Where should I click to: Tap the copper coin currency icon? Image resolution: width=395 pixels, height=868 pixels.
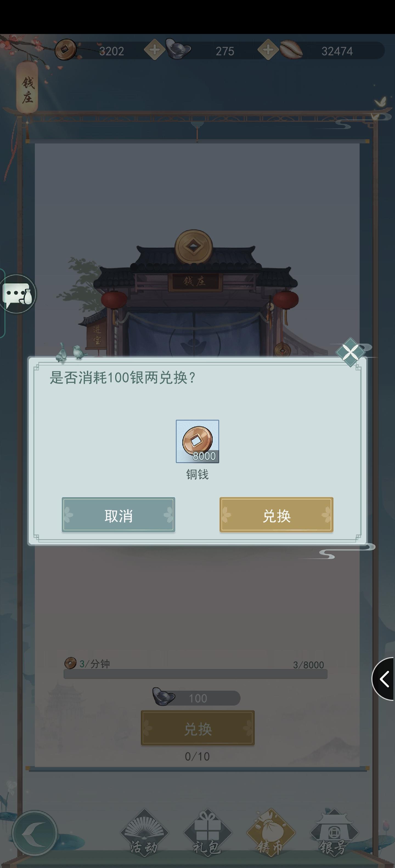click(66, 50)
